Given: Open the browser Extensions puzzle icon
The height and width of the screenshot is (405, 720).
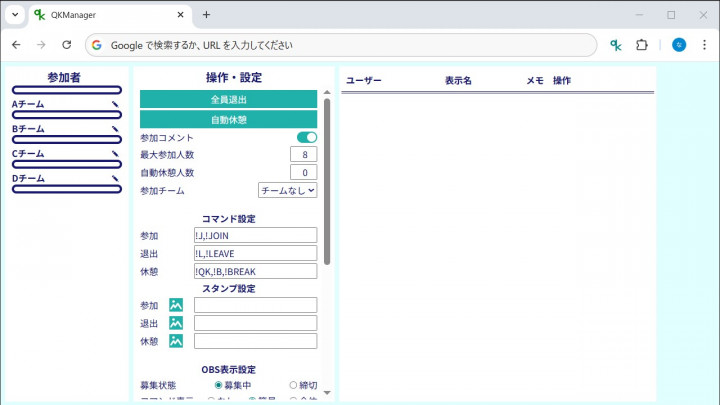Looking at the screenshot, I should 642,45.
